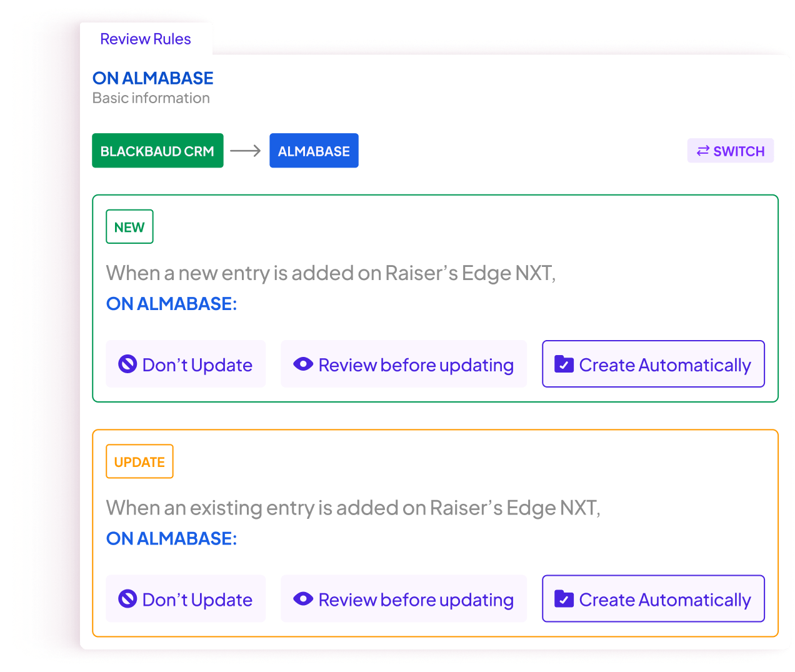Click the NEW badge on the first rule card
The height and width of the screenshot is (672, 795).
129,226
